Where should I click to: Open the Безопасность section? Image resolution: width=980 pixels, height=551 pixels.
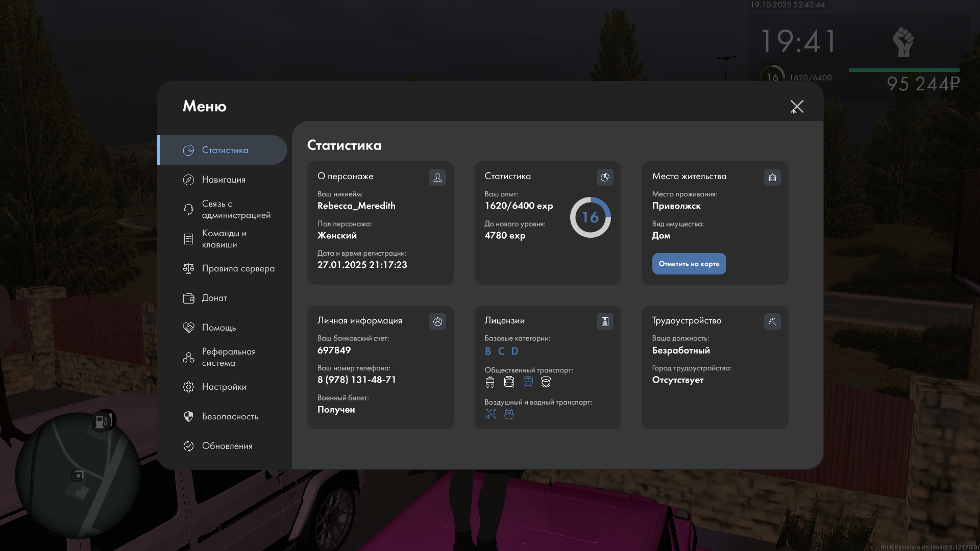tap(230, 416)
